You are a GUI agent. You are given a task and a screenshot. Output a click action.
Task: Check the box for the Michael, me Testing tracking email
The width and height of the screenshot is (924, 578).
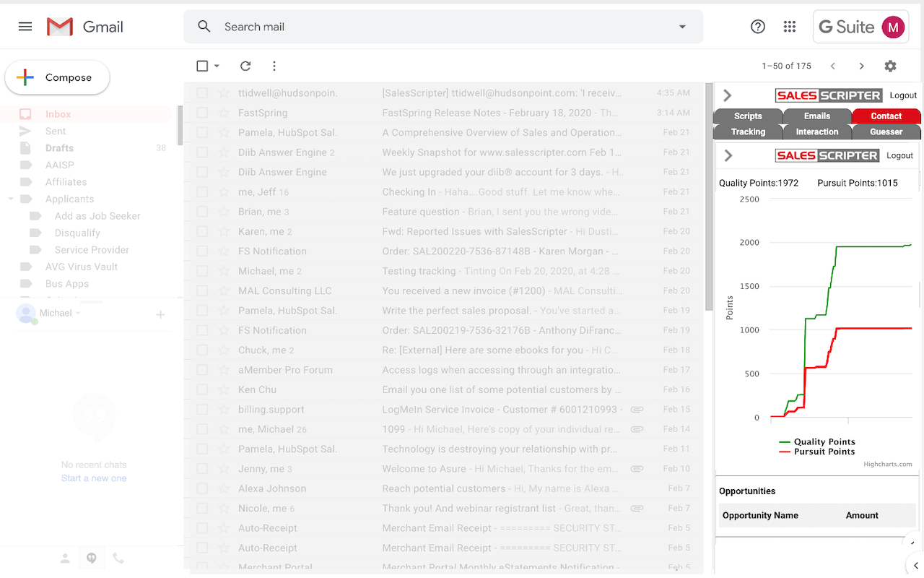(202, 271)
